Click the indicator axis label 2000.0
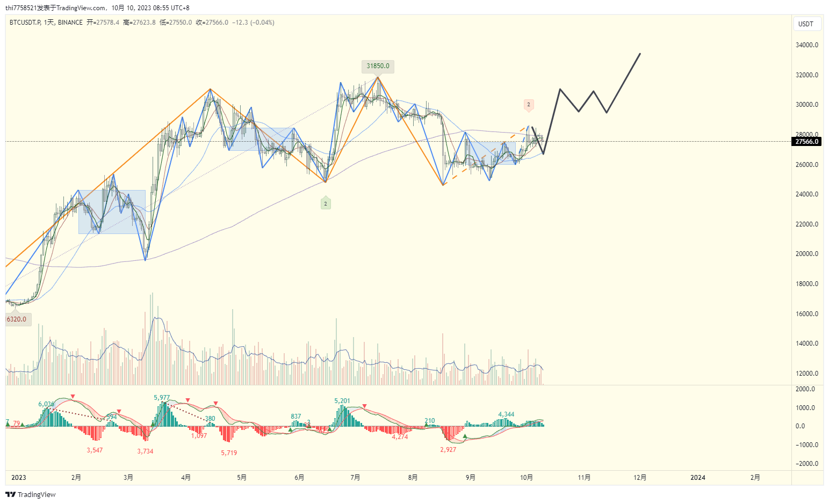 point(805,389)
